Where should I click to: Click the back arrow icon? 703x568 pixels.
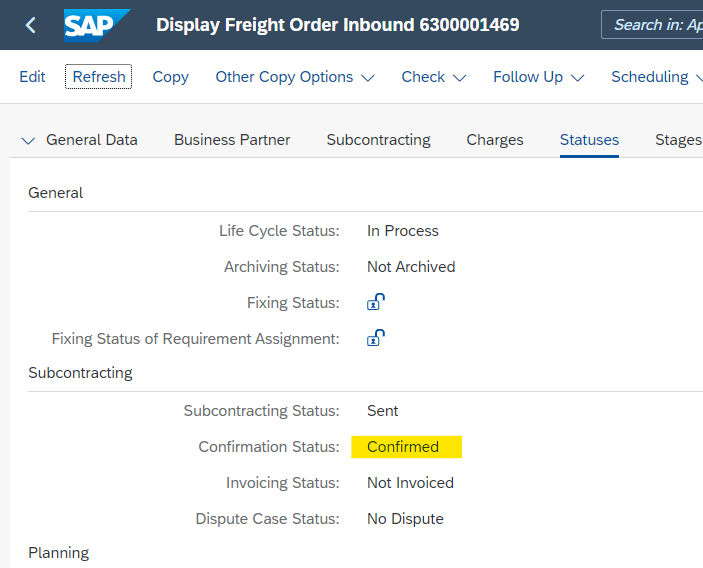[x=30, y=25]
